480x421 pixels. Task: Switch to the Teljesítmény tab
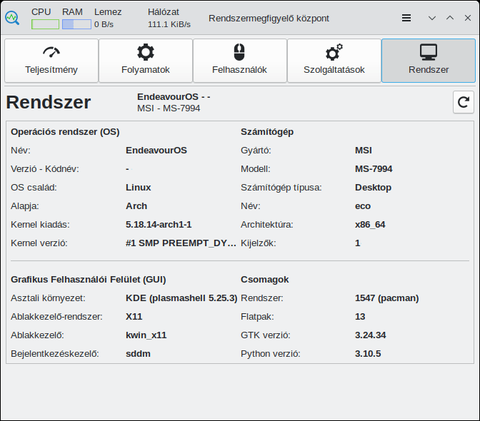tap(51, 60)
